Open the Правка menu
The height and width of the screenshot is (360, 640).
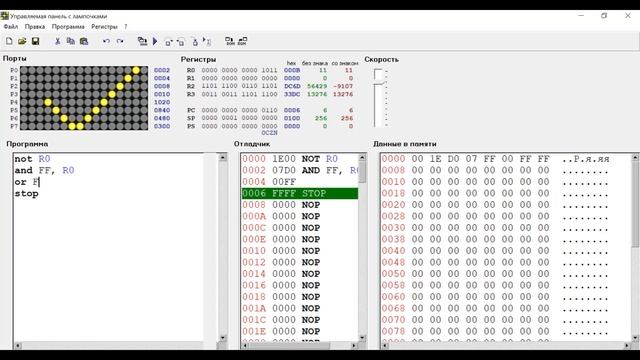[x=35, y=27]
